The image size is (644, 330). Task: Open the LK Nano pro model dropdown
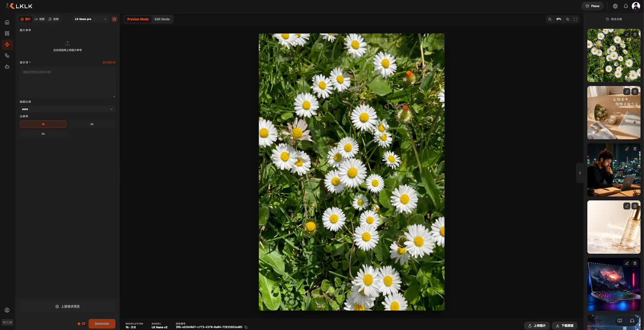pyautogui.click(x=91, y=19)
